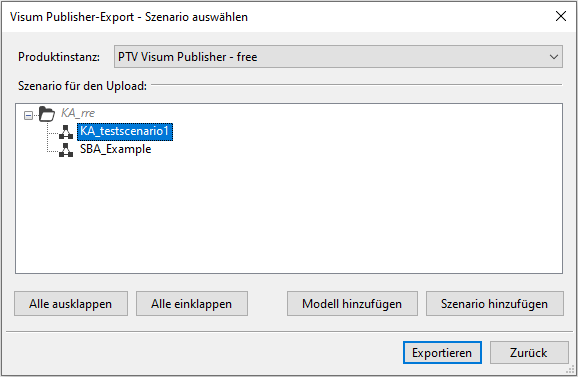Screen dimensions: 578x377
Task: Open the Produktinstanz dropdown arrow
Action: pos(553,57)
